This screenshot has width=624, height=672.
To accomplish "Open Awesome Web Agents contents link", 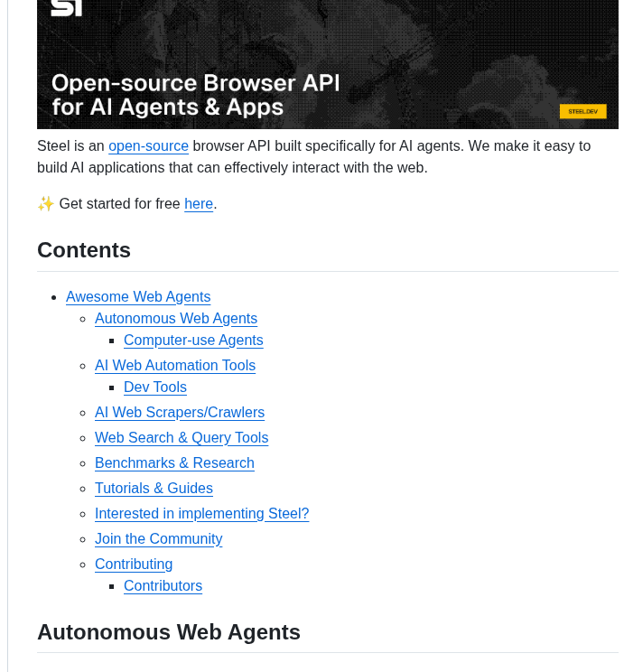I will point(138,296).
